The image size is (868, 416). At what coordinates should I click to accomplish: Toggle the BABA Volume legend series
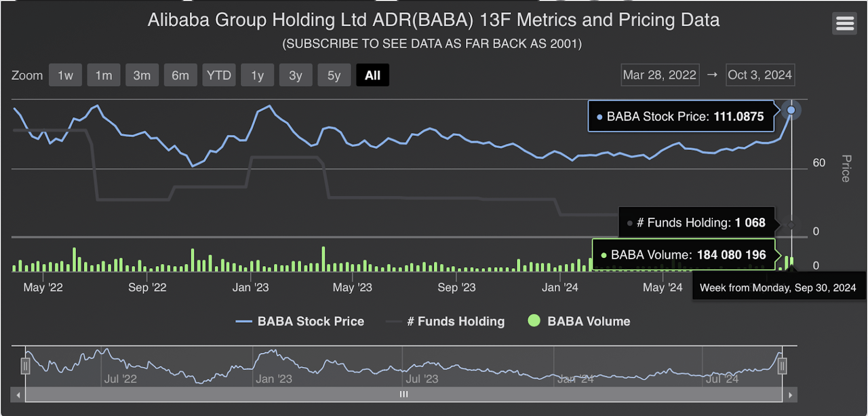point(578,322)
